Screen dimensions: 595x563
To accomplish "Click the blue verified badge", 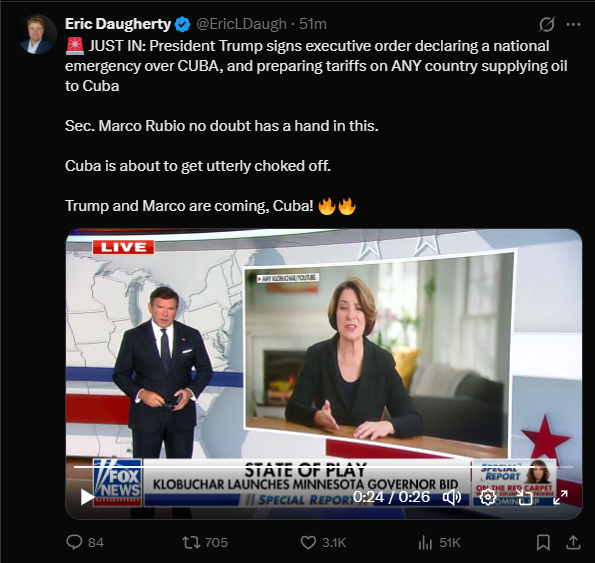I will (183, 24).
